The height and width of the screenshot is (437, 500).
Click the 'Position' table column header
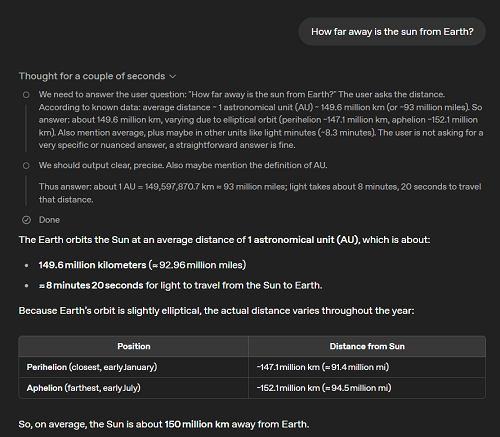134,346
